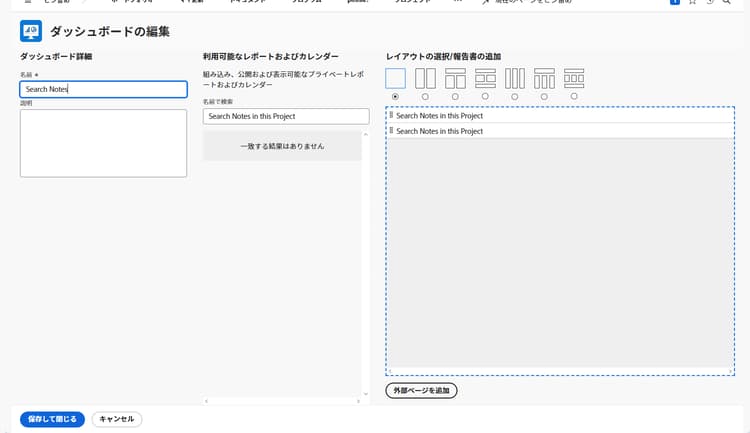Click the ダッシュボード詳細 section heading
The width and height of the screenshot is (750, 433).
click(x=56, y=56)
